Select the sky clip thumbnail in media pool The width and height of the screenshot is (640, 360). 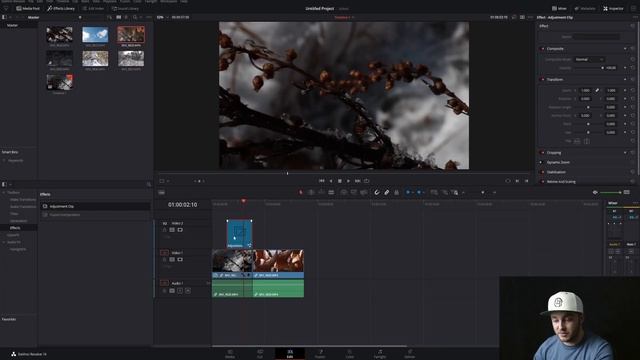click(x=95, y=35)
